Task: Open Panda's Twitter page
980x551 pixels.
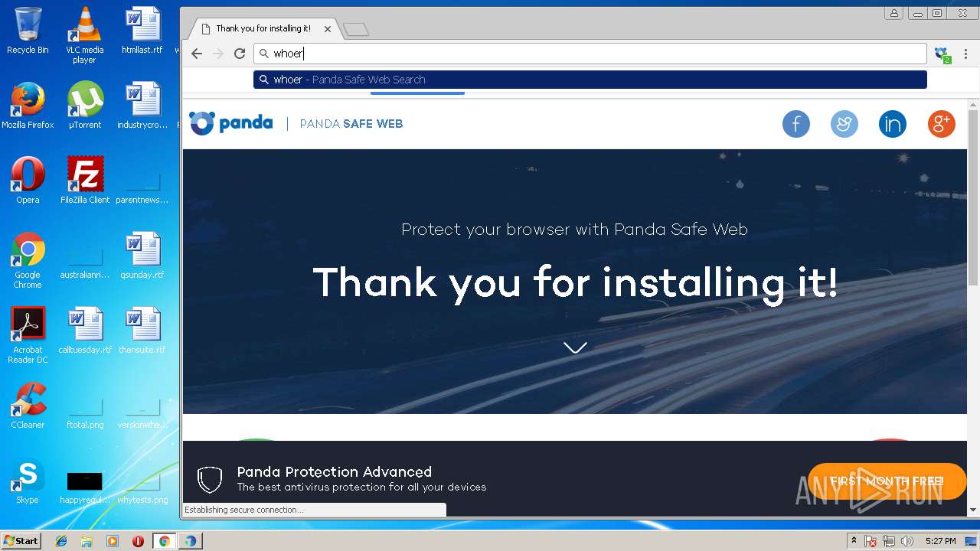Action: (844, 124)
